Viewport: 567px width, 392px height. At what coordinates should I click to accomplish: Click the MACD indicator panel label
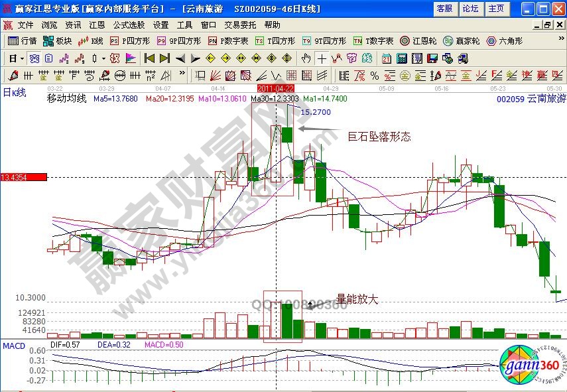[x=14, y=346]
